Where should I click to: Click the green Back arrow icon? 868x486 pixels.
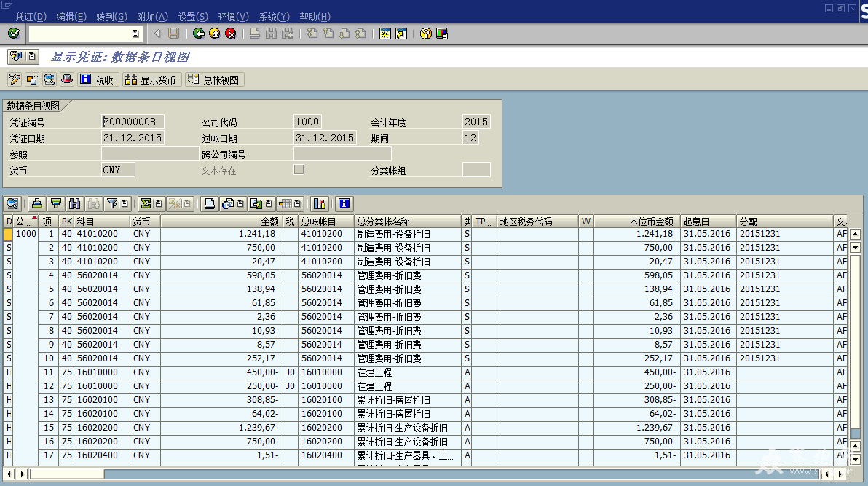click(x=199, y=34)
